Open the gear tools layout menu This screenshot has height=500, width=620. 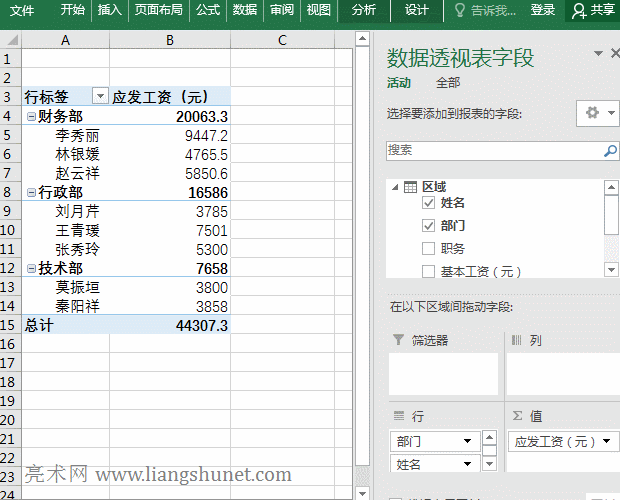(597, 113)
